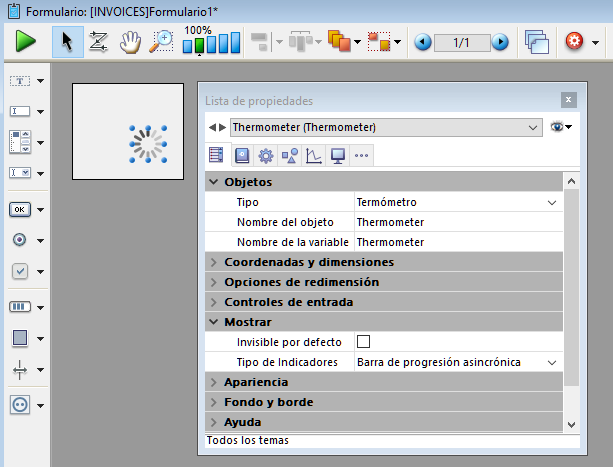Select the arrow selection tool

(67, 42)
